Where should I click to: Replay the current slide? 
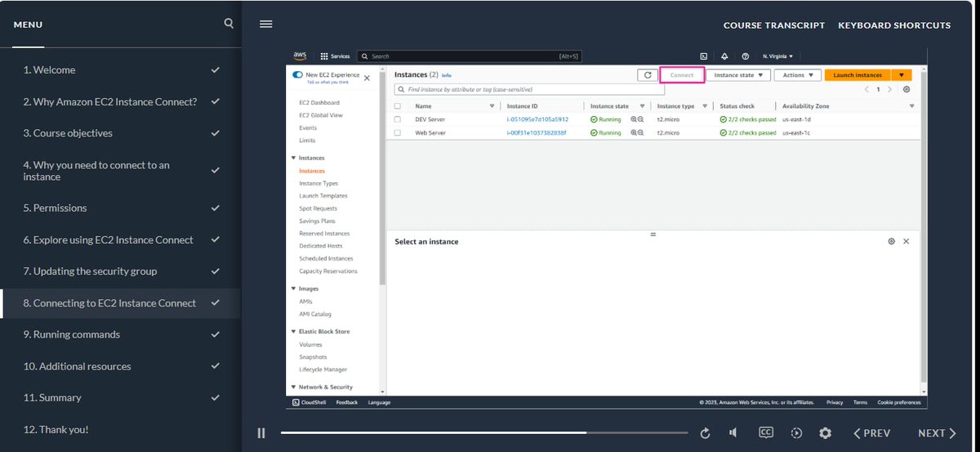705,433
